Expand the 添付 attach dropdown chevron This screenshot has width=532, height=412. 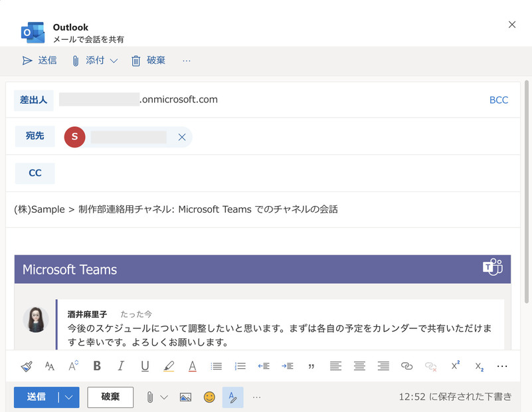(114, 60)
